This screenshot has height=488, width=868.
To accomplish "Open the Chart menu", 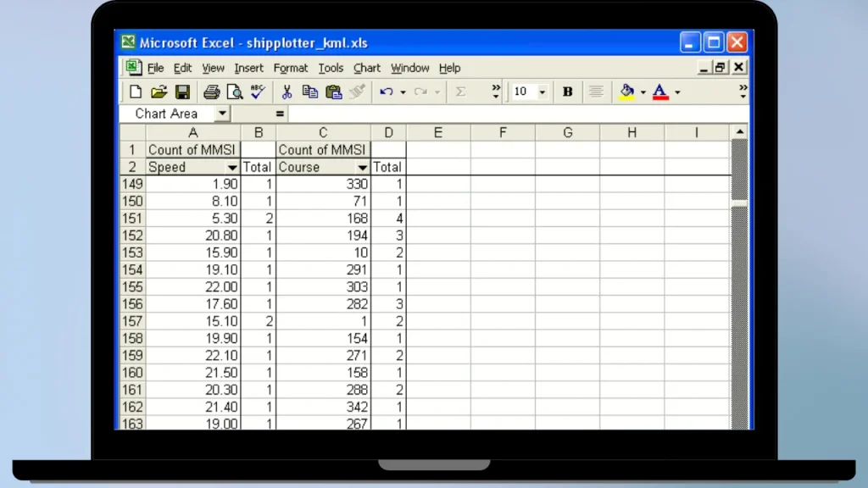I will click(x=366, y=68).
